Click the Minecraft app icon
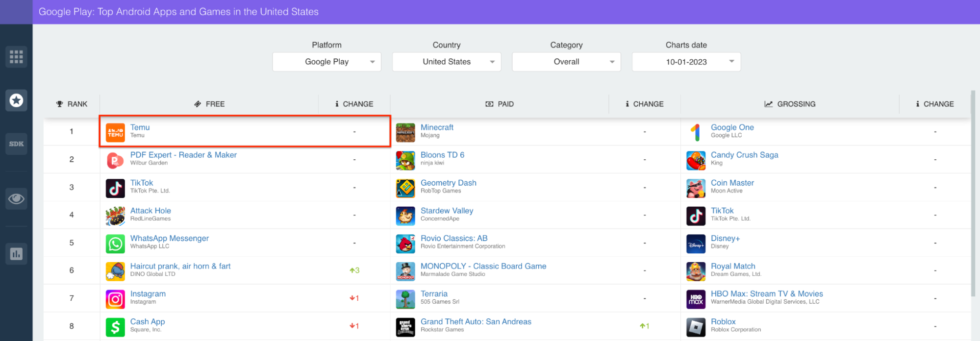The image size is (980, 341). 405,132
